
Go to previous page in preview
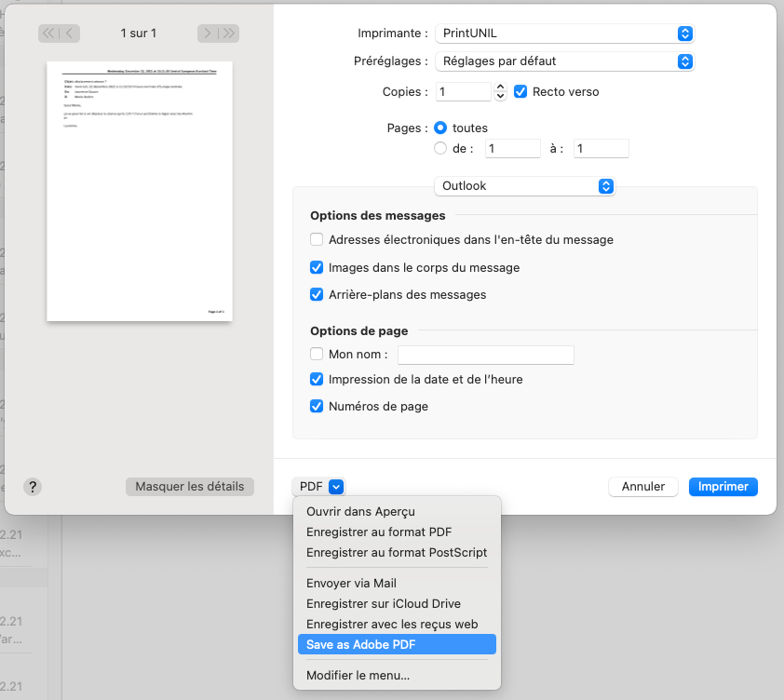pyautogui.click(x=71, y=34)
